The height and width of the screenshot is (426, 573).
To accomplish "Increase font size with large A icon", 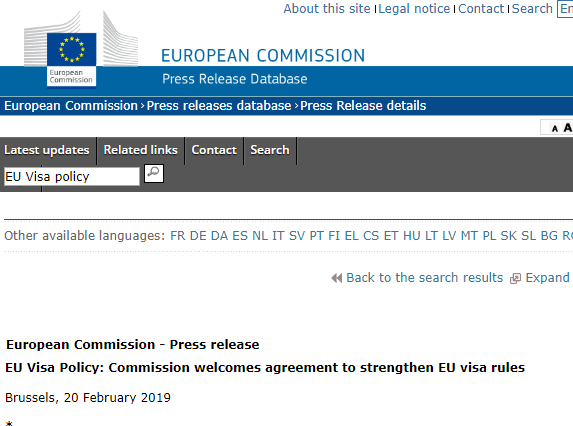I will pyautogui.click(x=568, y=128).
